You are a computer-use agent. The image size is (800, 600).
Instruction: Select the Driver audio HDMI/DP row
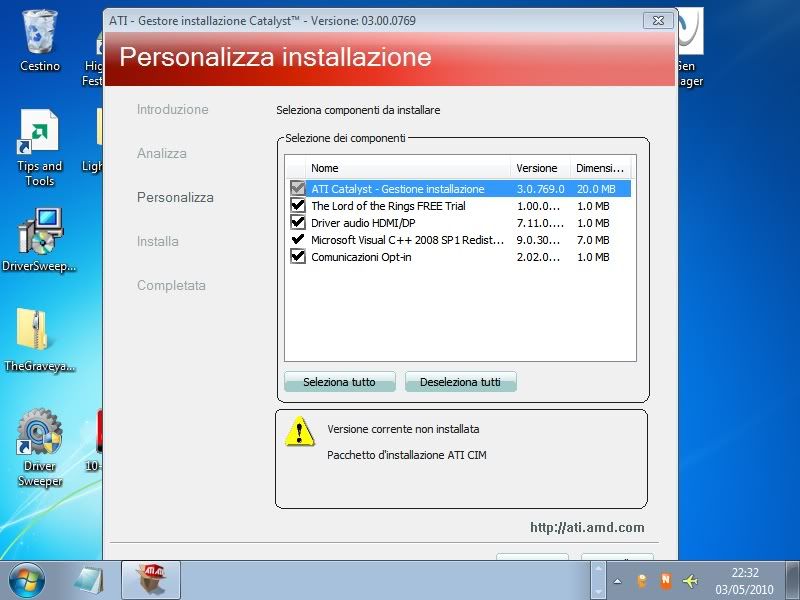(458, 223)
